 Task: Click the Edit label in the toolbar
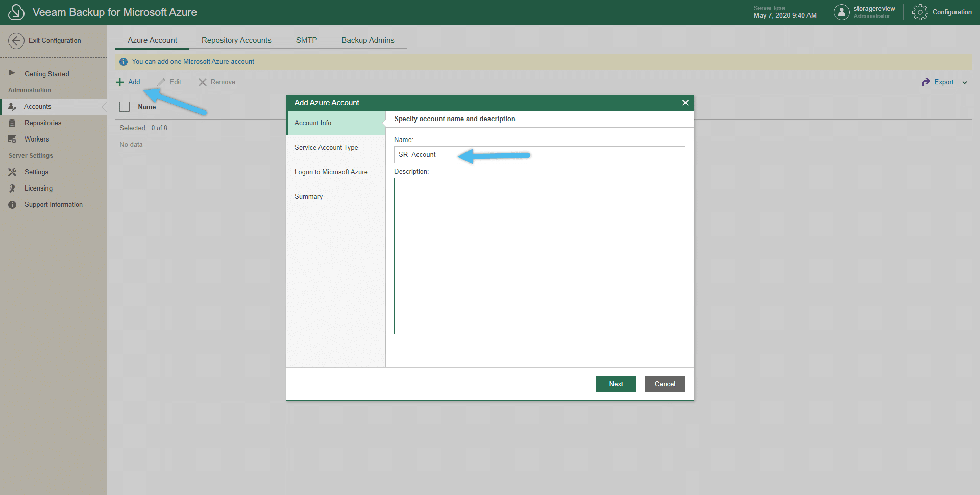[175, 82]
